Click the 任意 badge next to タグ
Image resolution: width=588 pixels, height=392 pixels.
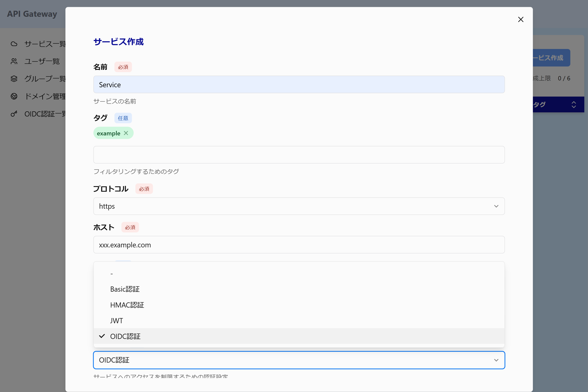(123, 118)
